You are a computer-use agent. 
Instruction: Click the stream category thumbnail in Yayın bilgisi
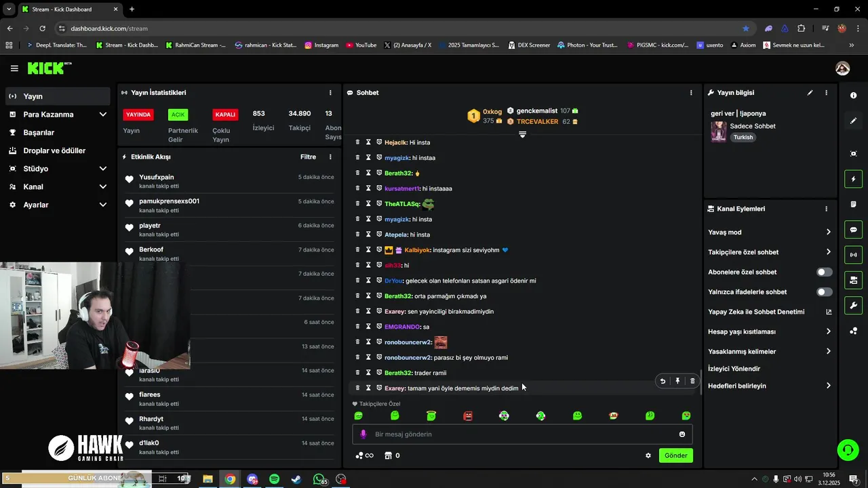click(x=718, y=131)
